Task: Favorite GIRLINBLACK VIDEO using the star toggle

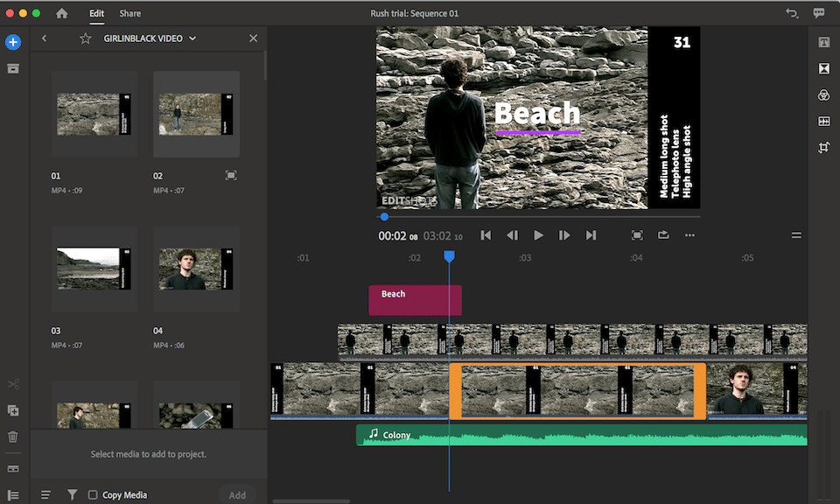Action: point(85,38)
